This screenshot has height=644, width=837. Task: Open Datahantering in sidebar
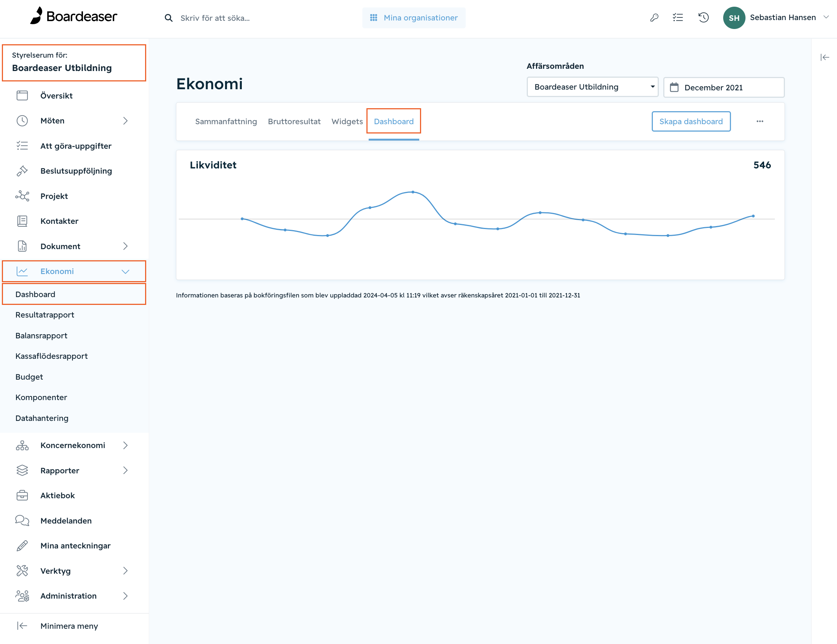[42, 418]
